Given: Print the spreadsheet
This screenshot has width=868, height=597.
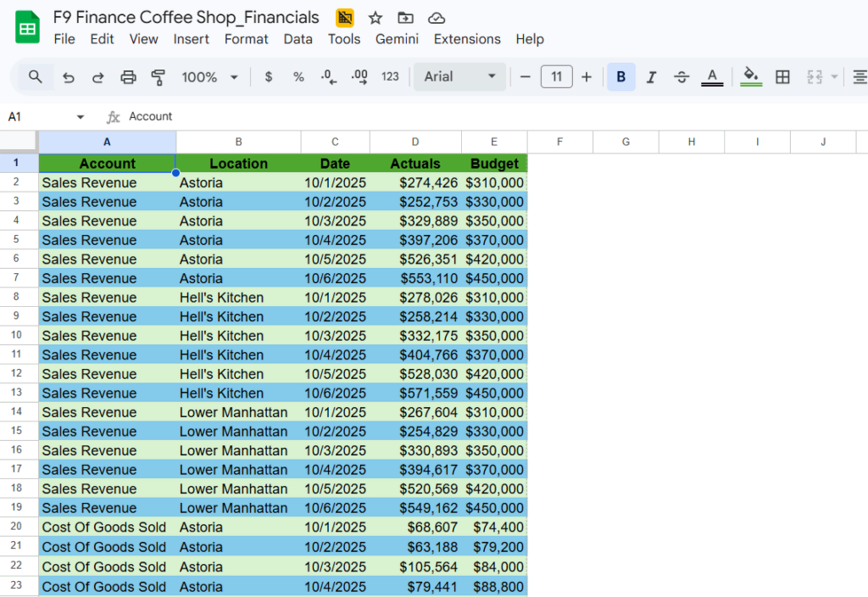Looking at the screenshot, I should coord(128,77).
